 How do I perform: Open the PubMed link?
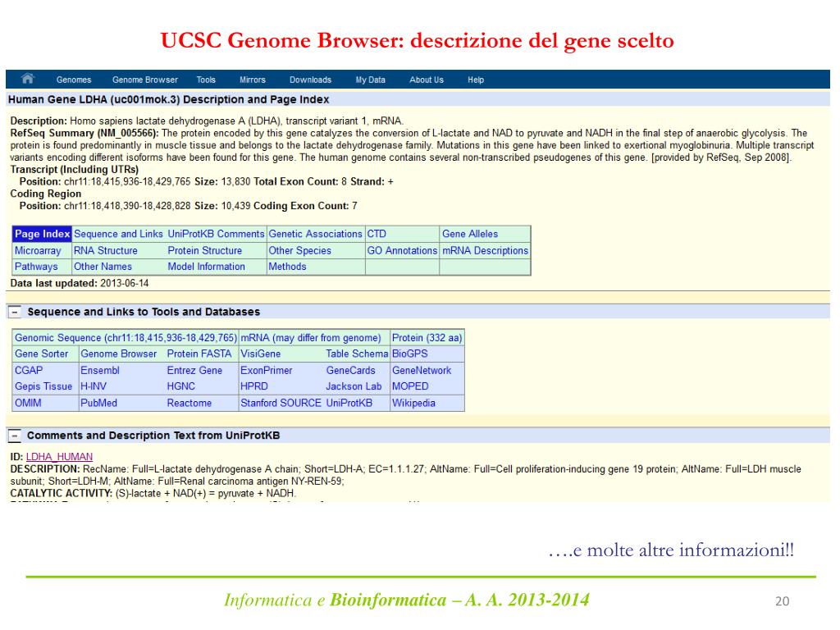tap(98, 403)
